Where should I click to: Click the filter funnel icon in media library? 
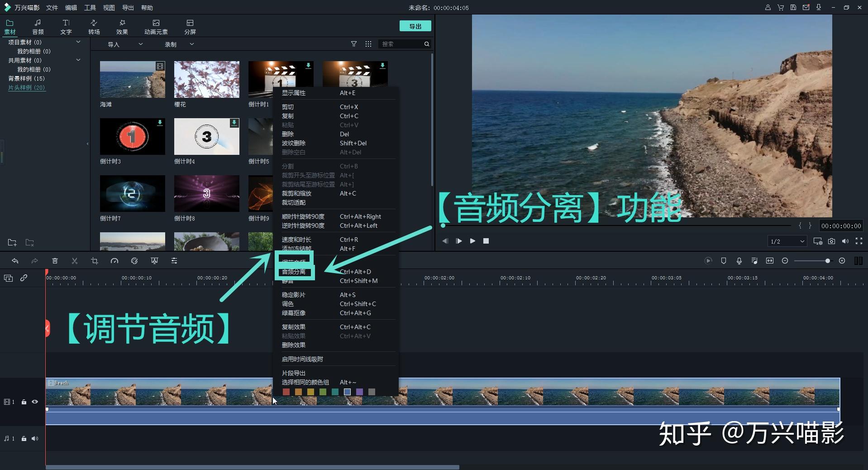click(354, 44)
